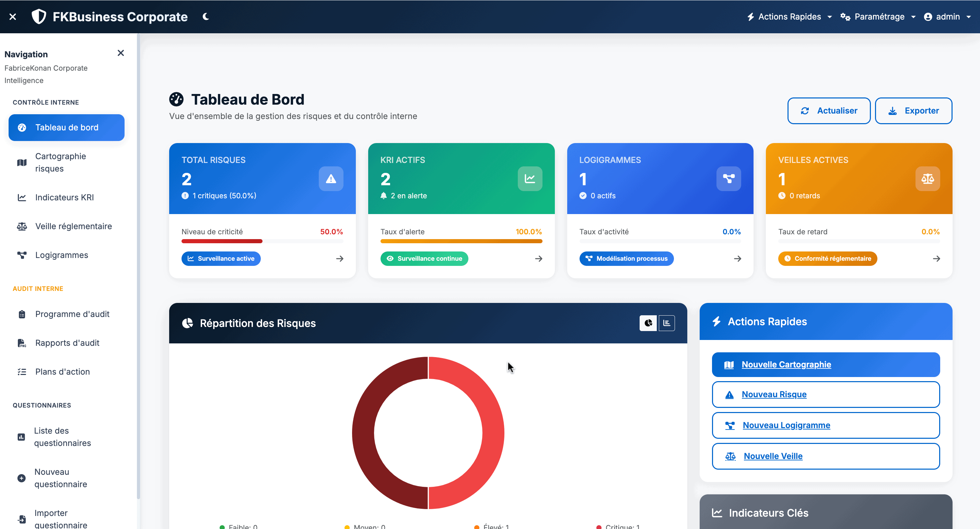Screen dimensions: 980x529
Task: Click the Actualiser button
Action: [829, 111]
